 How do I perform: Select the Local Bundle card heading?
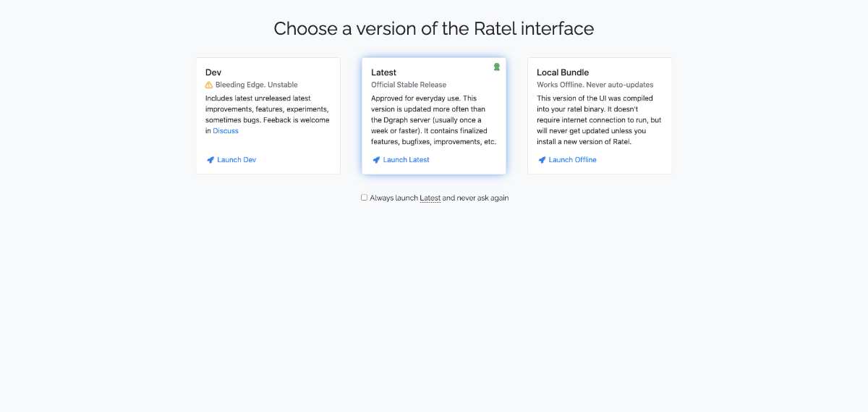pos(563,72)
